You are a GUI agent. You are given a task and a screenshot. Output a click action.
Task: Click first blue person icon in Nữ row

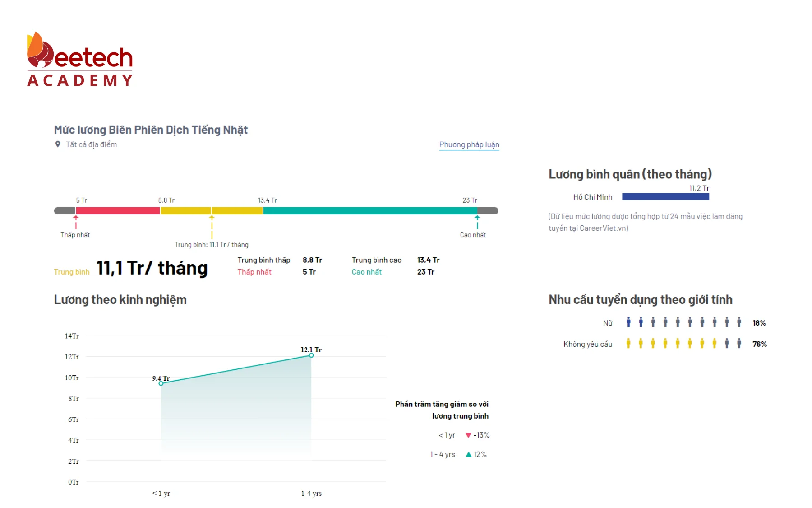tap(628, 322)
